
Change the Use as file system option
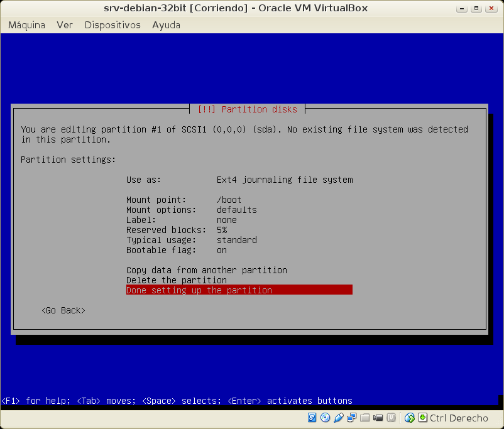tap(239, 180)
